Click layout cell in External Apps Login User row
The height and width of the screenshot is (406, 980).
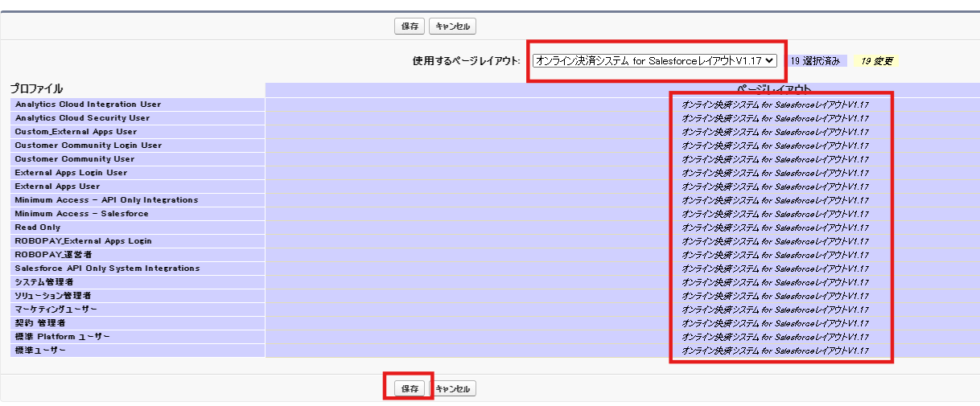(x=776, y=173)
